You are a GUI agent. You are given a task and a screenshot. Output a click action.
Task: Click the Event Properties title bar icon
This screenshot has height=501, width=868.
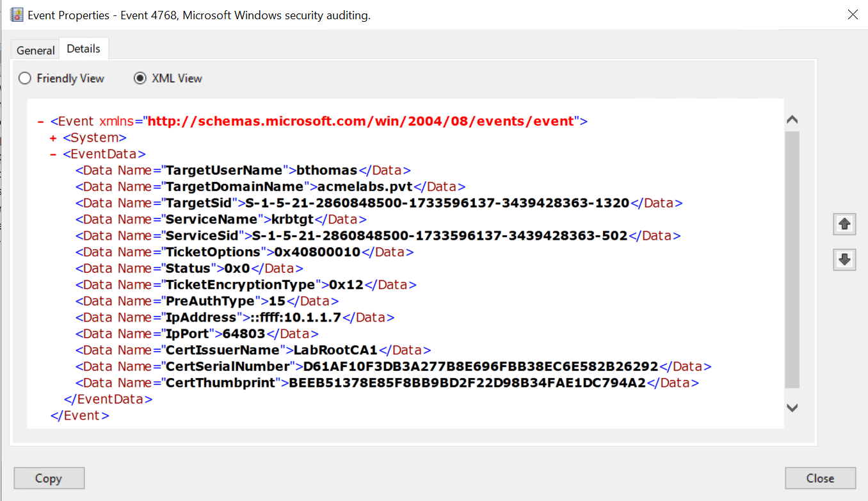click(x=17, y=15)
